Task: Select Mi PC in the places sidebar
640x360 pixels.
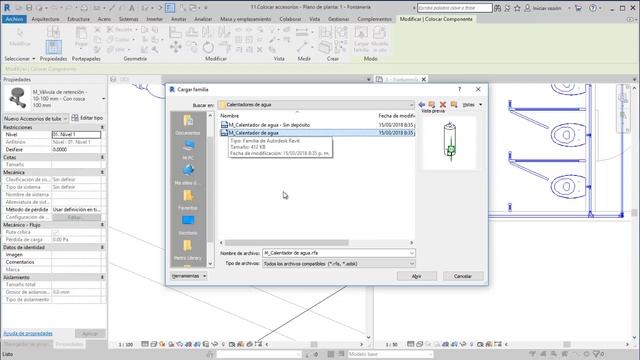Action: tap(188, 150)
